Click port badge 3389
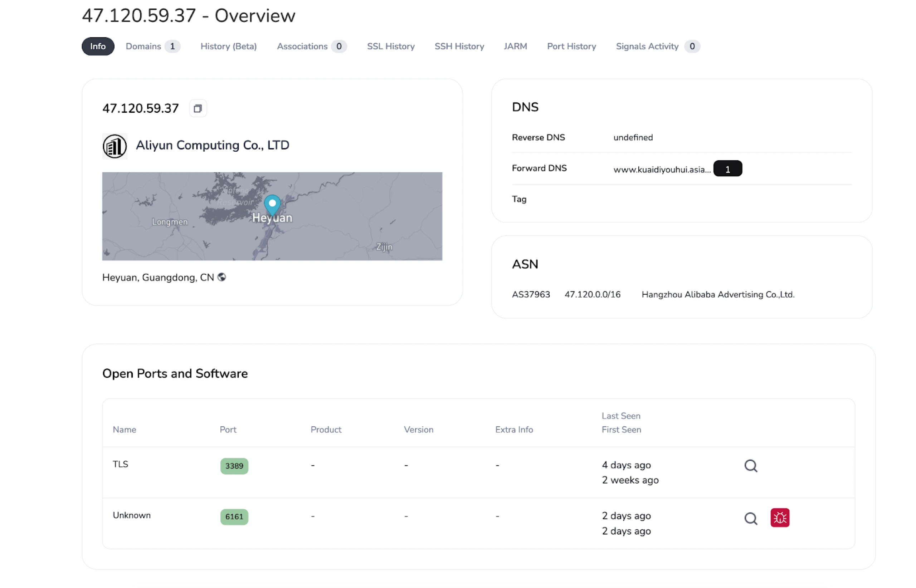The image size is (916, 588). pos(234,466)
